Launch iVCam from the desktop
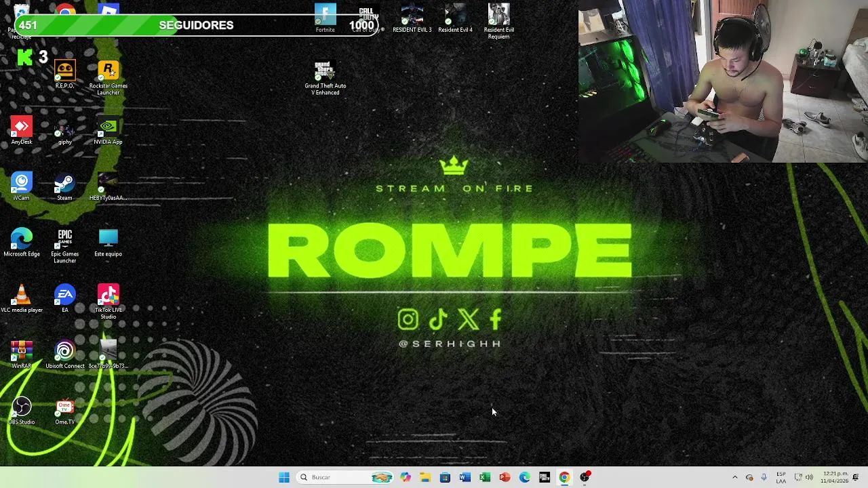The image size is (868, 488). (22, 186)
